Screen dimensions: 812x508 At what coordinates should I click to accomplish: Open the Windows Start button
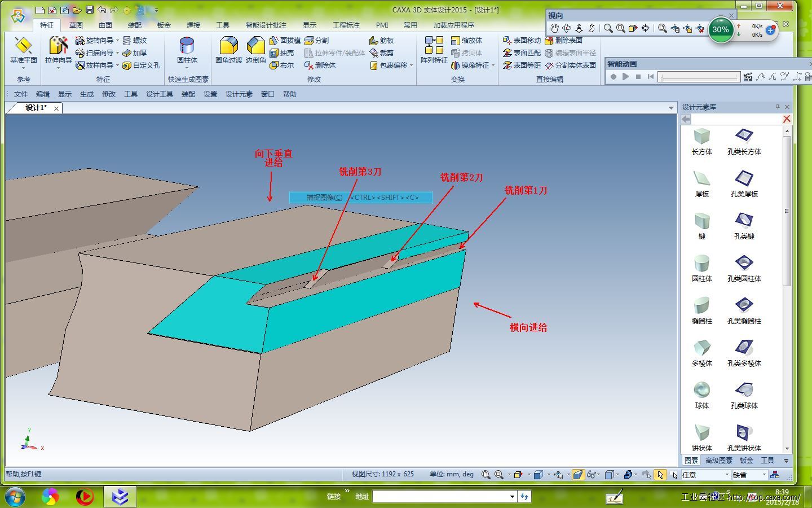15,497
